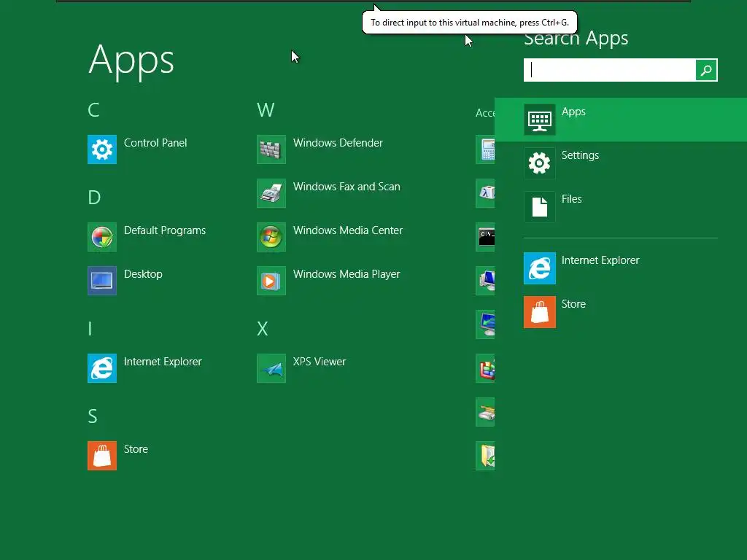Open the Command Prompt icon
This screenshot has height=560, width=747.
coord(485,237)
